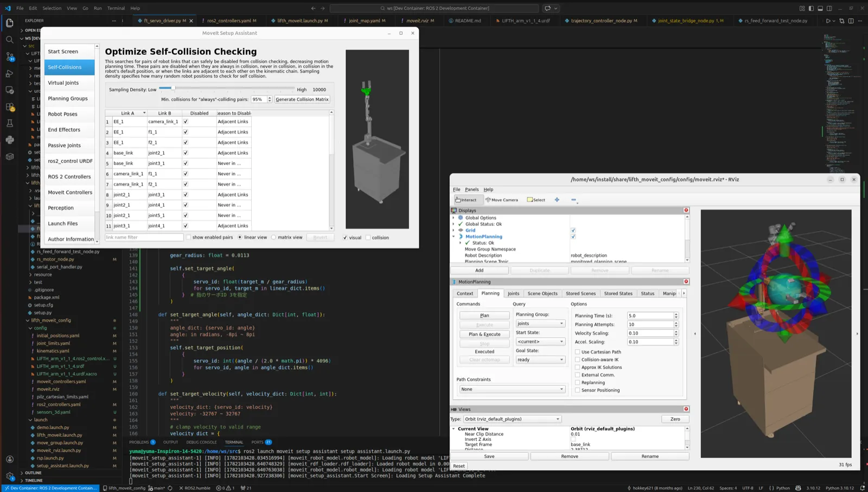Open Manage gear icon in VS Code
Viewport: 868px width, 492px height.
click(x=9, y=476)
